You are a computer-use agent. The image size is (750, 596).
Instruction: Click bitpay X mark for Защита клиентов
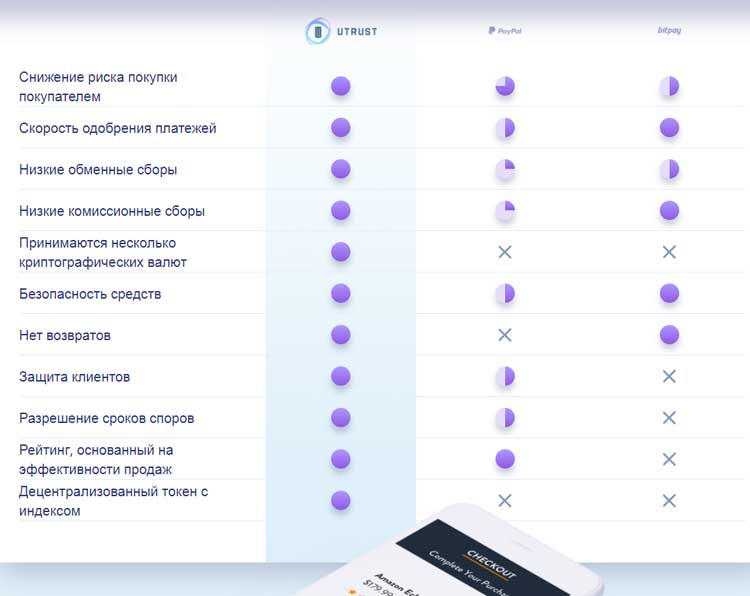click(x=669, y=376)
